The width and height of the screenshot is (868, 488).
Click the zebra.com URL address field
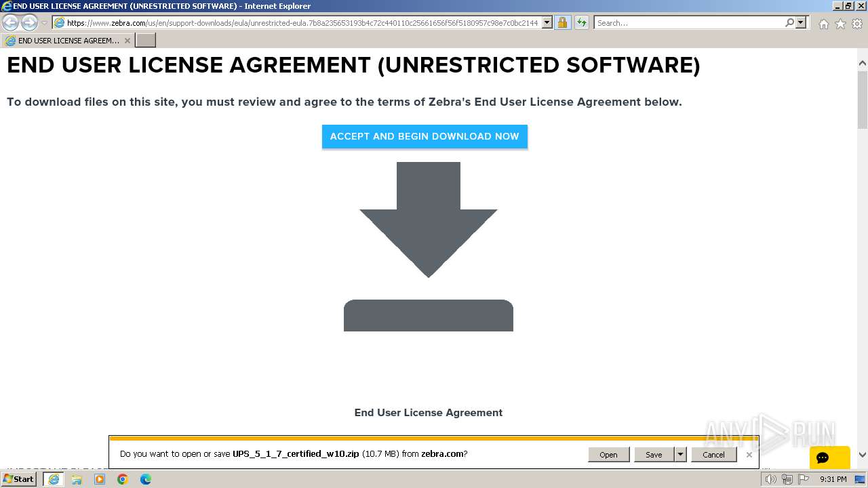point(302,22)
